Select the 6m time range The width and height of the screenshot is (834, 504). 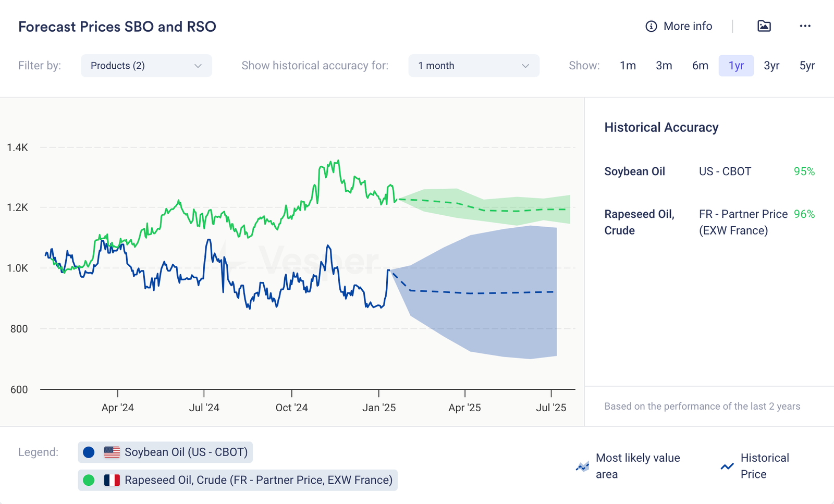[x=700, y=66]
